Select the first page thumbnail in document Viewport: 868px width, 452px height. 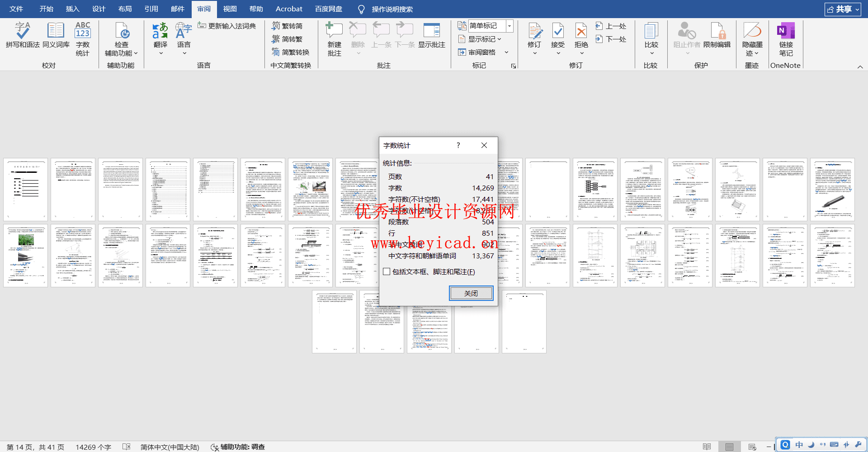tap(25, 189)
